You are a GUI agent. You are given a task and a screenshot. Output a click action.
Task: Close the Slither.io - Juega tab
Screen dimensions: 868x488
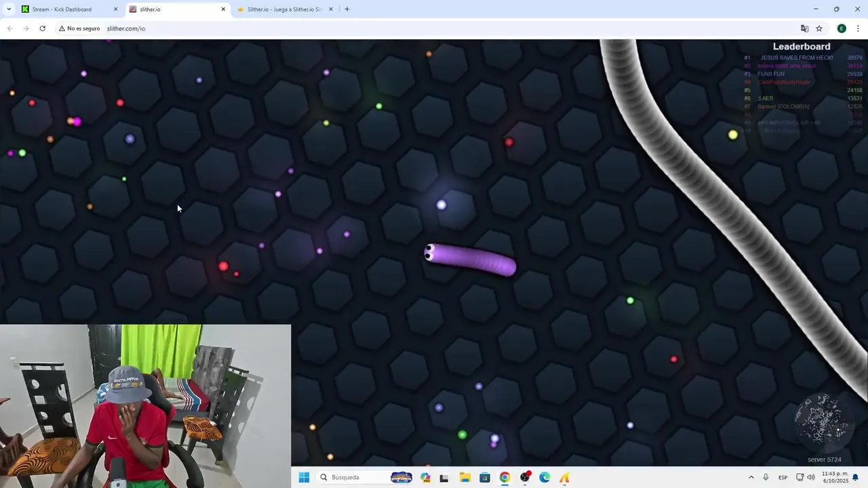point(331,9)
